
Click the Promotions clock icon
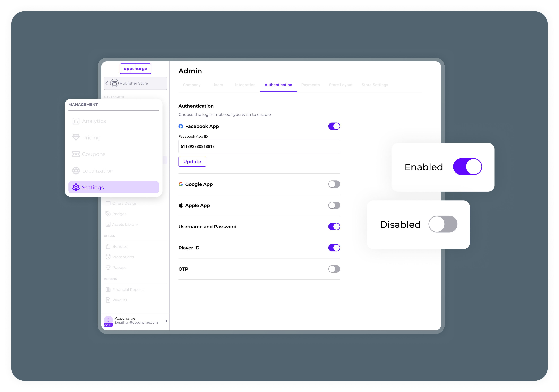tap(108, 257)
